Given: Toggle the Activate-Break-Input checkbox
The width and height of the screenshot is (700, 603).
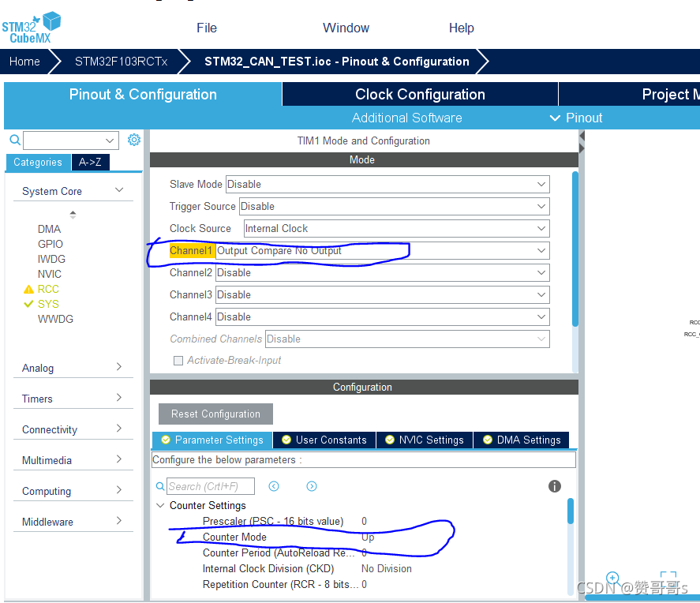Looking at the screenshot, I should [x=178, y=360].
